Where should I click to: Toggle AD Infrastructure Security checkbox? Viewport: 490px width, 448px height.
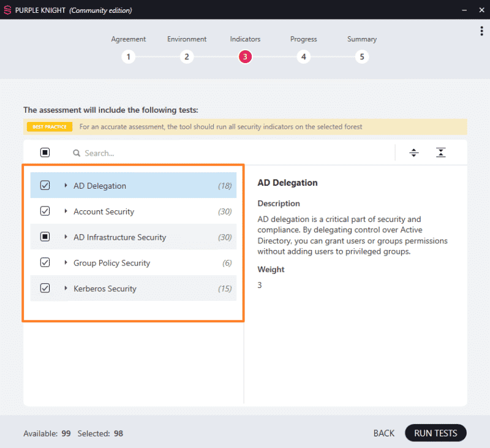tap(45, 237)
